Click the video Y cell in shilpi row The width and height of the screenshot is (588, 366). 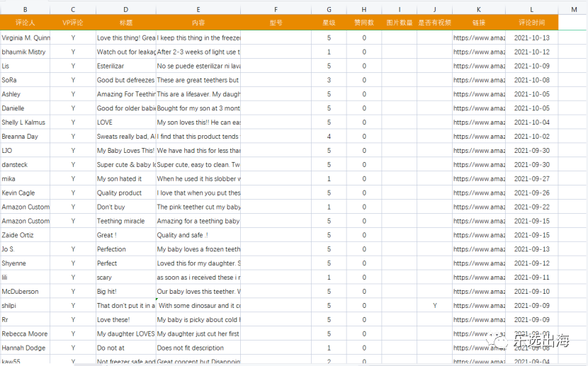click(x=434, y=305)
